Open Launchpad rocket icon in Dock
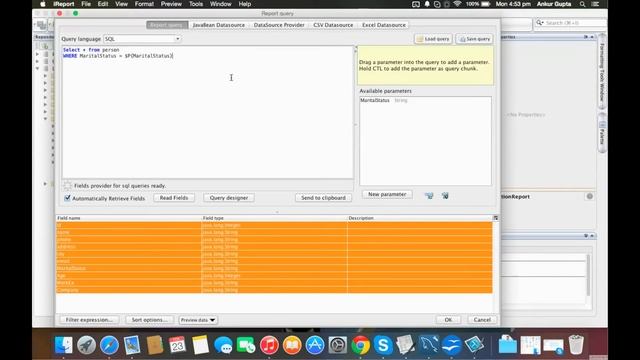The width and height of the screenshot is (640, 360). [x=87, y=345]
